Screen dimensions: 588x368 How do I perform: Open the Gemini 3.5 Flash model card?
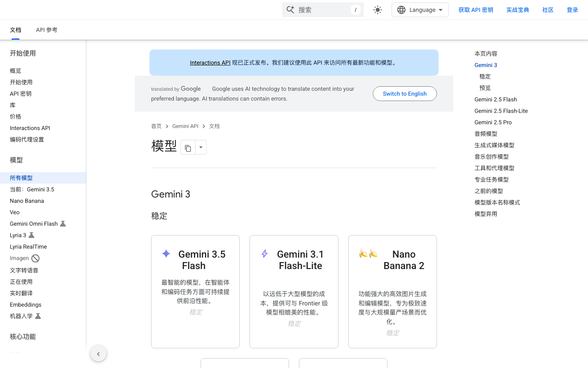coord(195,292)
